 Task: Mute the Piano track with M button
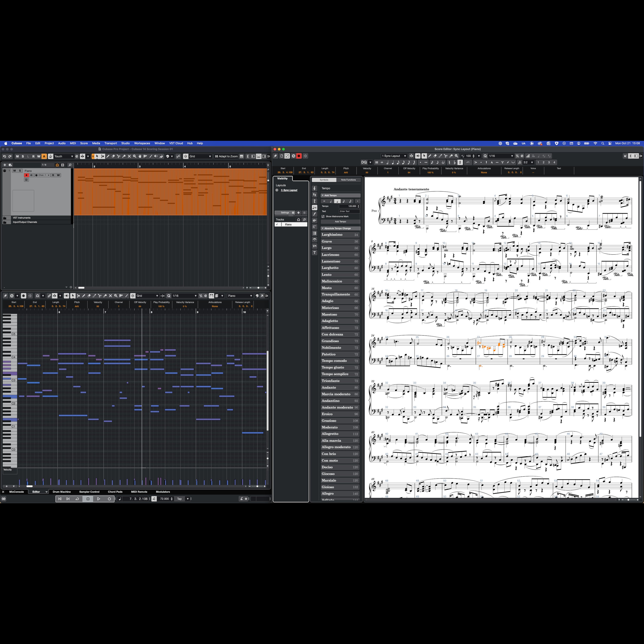click(x=14, y=171)
